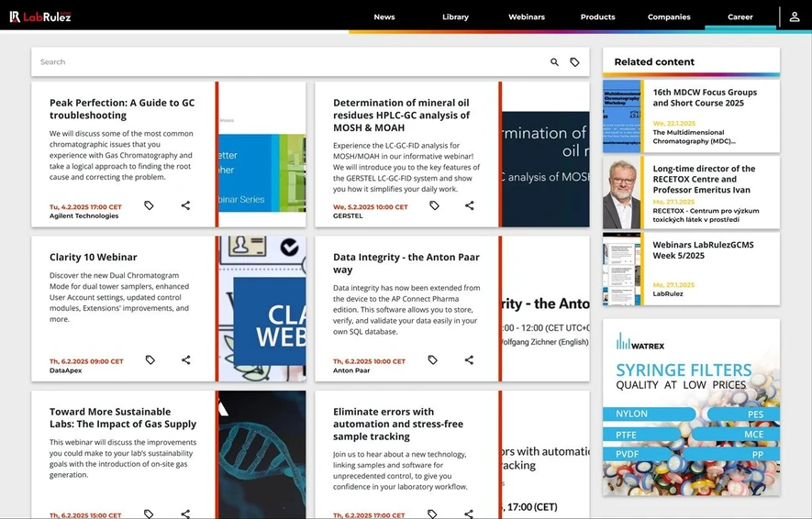
Task: Click the Related content heading
Action: pyautogui.click(x=654, y=61)
